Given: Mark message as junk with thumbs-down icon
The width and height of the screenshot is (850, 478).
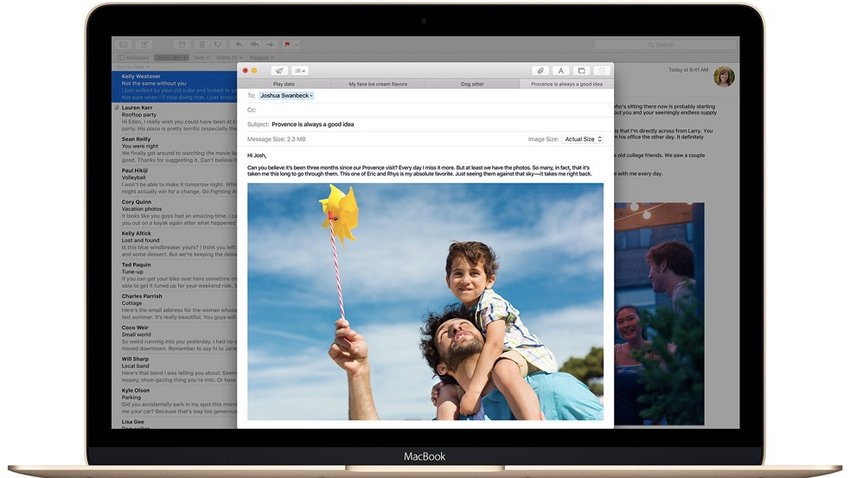Looking at the screenshot, I should (218, 44).
